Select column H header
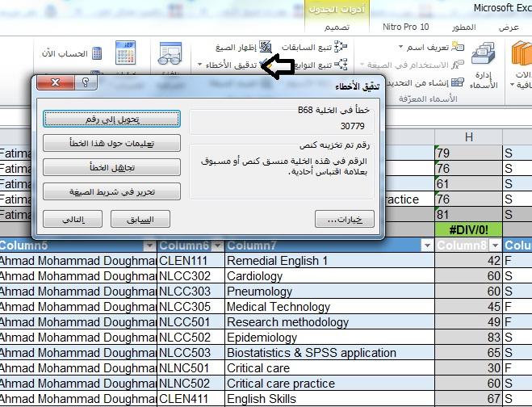 [468, 137]
